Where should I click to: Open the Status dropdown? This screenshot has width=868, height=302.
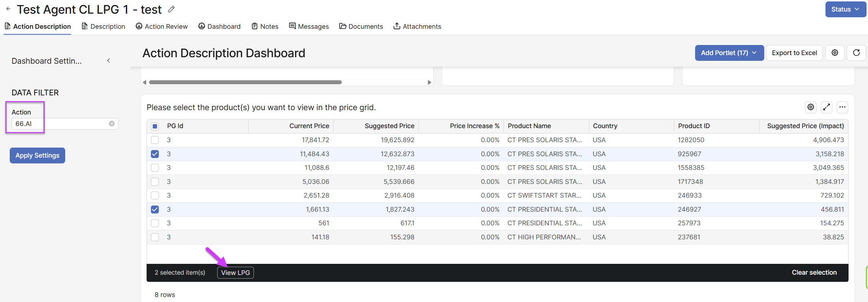[845, 9]
